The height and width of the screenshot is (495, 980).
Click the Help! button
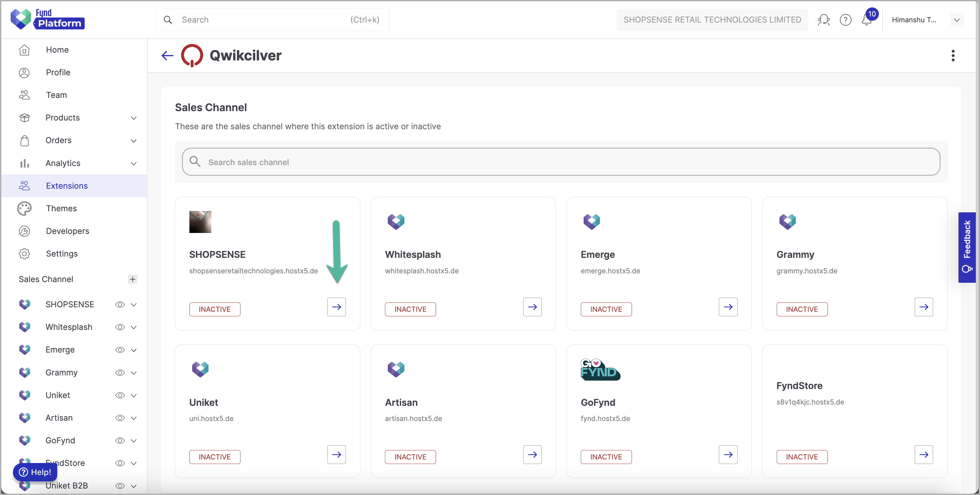pyautogui.click(x=35, y=472)
